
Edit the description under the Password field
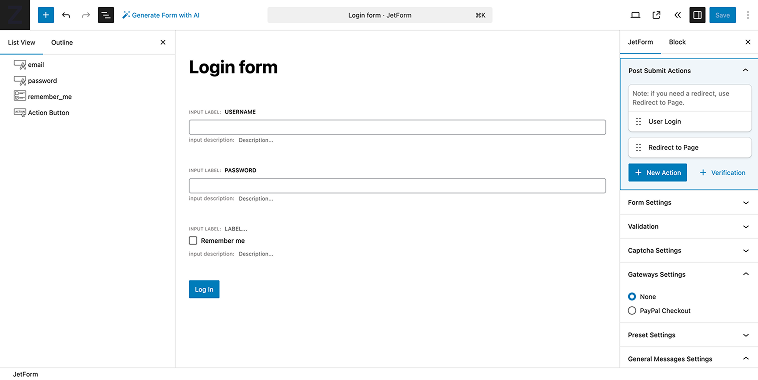point(256,199)
